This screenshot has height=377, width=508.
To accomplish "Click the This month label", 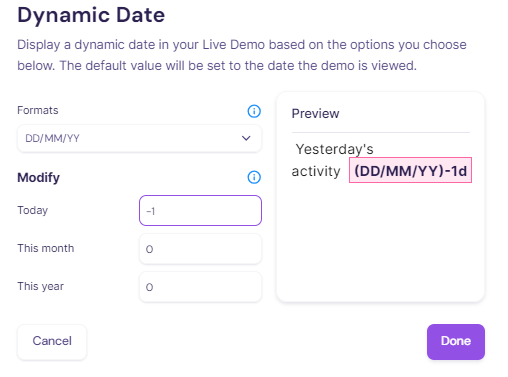I will tap(46, 248).
